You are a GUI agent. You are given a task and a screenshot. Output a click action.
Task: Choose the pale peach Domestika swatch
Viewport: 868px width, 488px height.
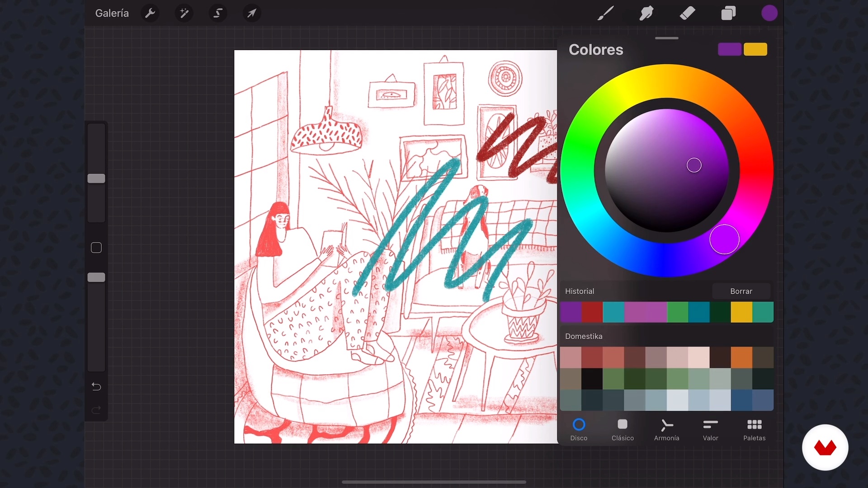pos(699,357)
